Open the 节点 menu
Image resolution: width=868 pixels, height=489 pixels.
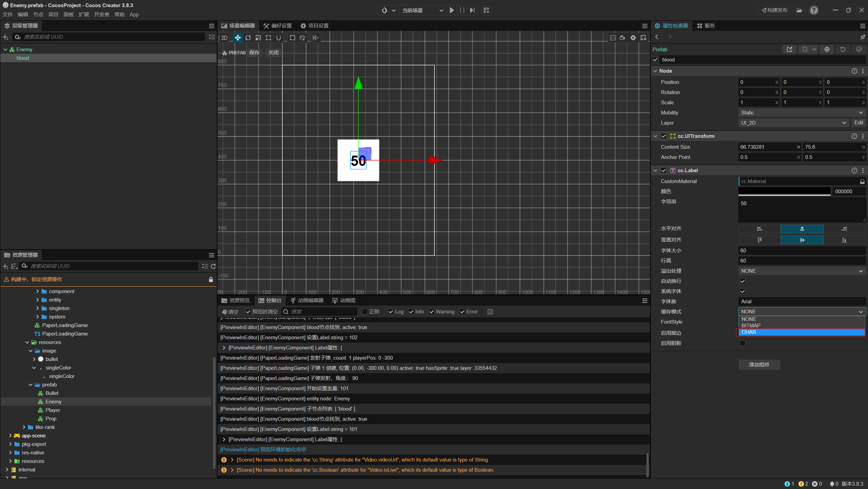point(38,15)
